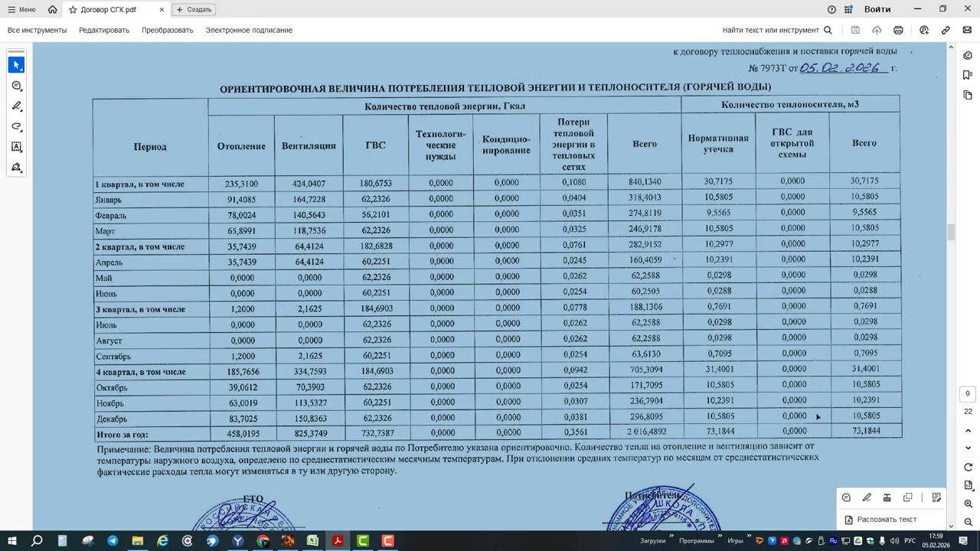Choose the freehand draw loop tool
This screenshot has width=980, height=551.
pos(16,127)
